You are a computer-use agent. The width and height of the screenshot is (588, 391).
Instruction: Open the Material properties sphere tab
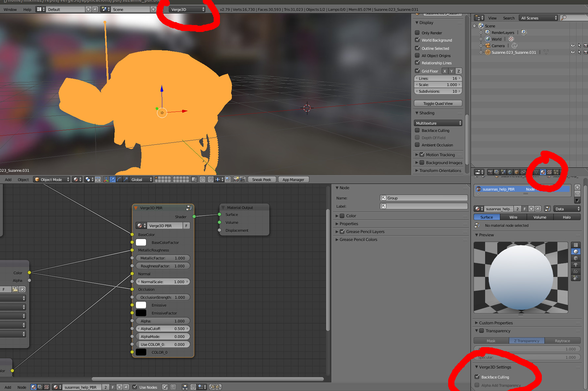click(x=543, y=172)
